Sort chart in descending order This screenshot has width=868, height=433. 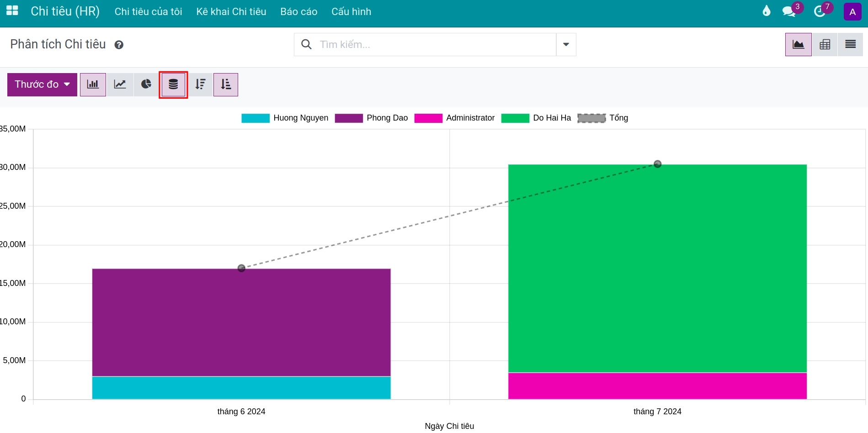coord(200,84)
